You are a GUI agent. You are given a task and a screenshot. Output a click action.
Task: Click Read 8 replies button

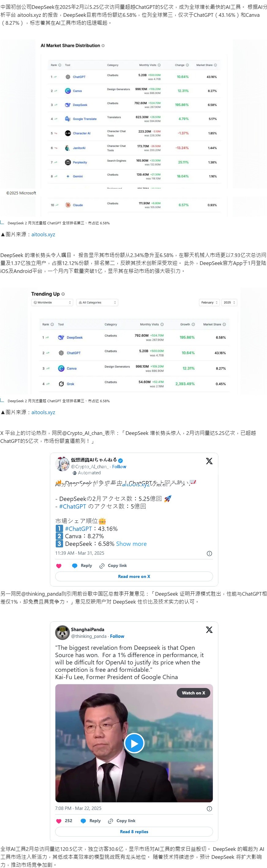pyautogui.click(x=134, y=831)
